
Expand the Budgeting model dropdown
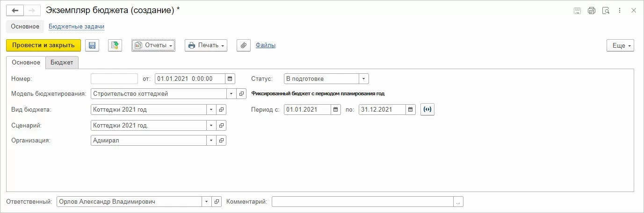(231, 94)
